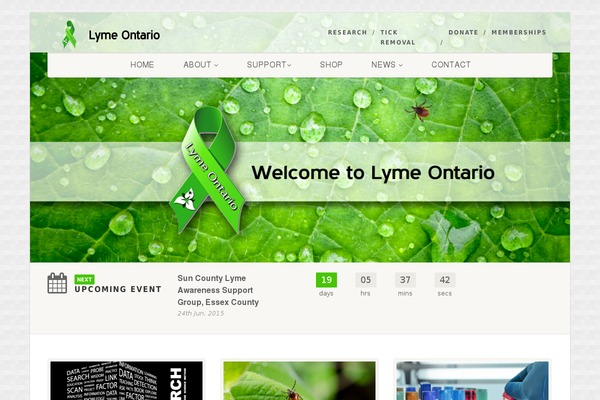Open the Tick Removal link
600x400 pixels.
tap(398, 38)
